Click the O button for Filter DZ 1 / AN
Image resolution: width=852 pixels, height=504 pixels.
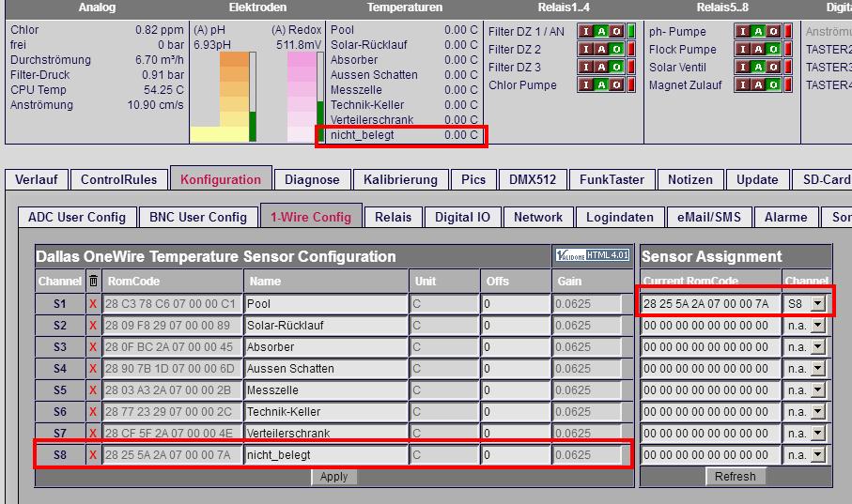616,31
